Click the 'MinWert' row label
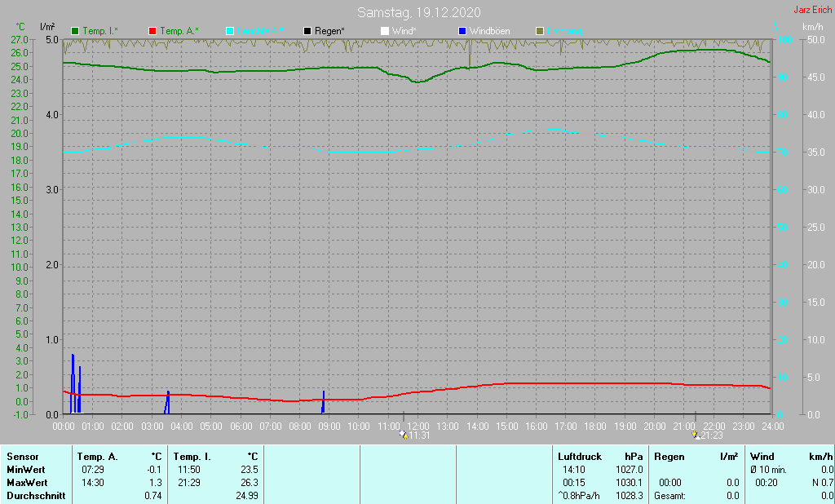 pos(25,470)
